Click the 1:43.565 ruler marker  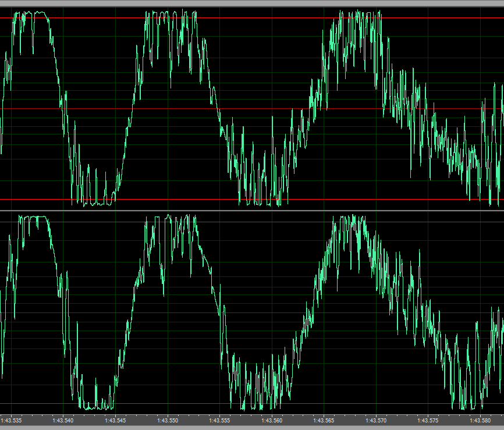(324, 420)
